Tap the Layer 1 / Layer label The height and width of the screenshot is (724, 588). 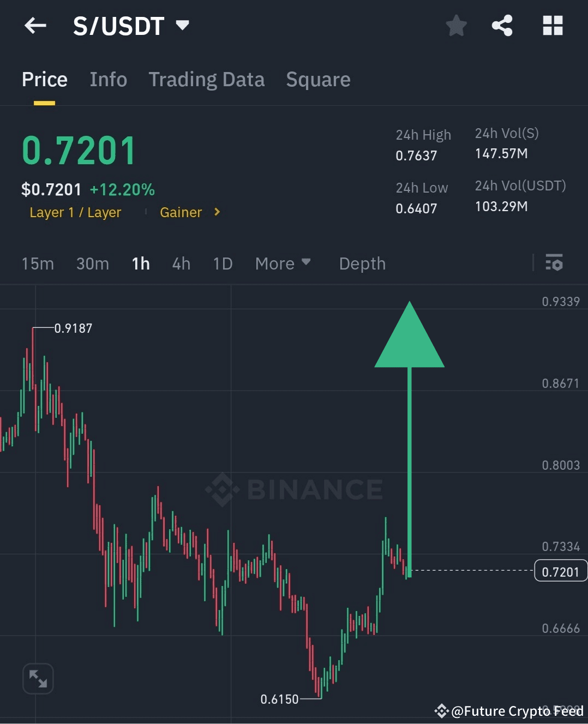pyautogui.click(x=75, y=212)
